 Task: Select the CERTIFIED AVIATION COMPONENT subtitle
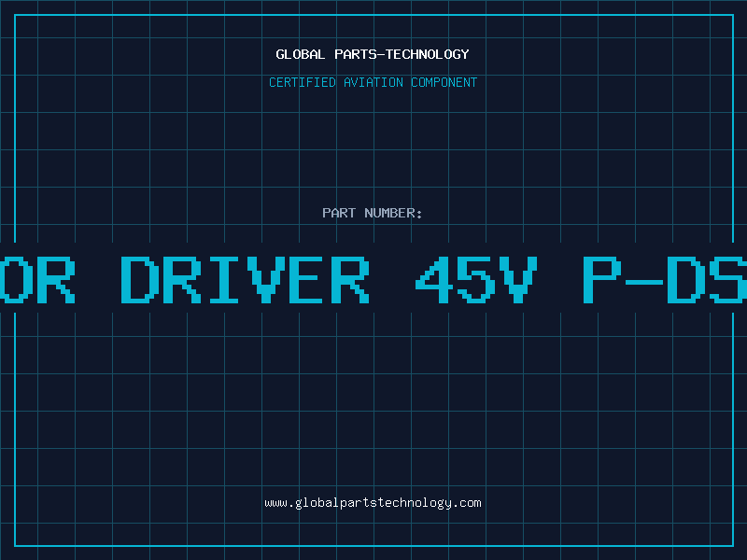click(x=373, y=82)
